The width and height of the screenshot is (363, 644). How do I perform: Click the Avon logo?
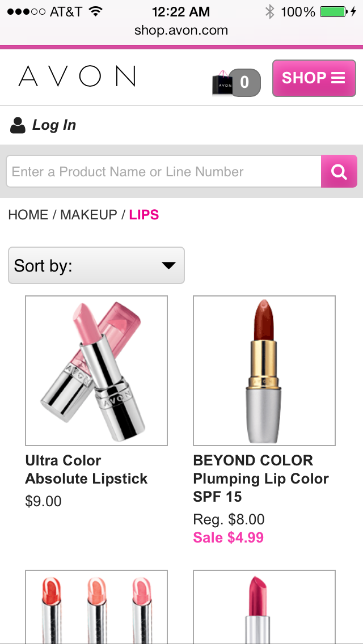coord(77,77)
